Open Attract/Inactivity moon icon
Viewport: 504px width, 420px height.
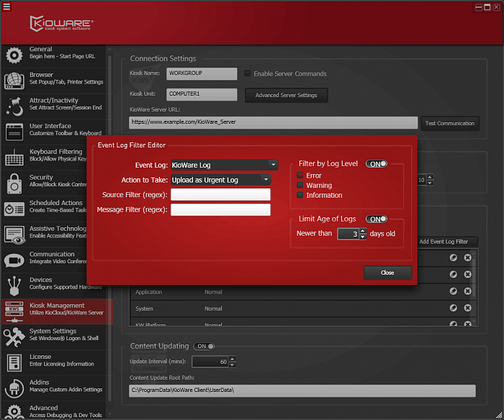[x=14, y=106]
